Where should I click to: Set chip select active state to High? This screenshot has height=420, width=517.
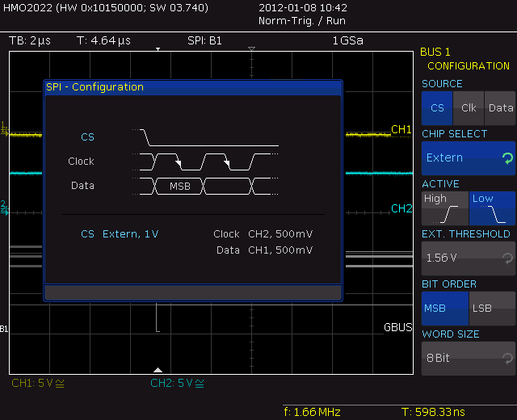[444, 208]
